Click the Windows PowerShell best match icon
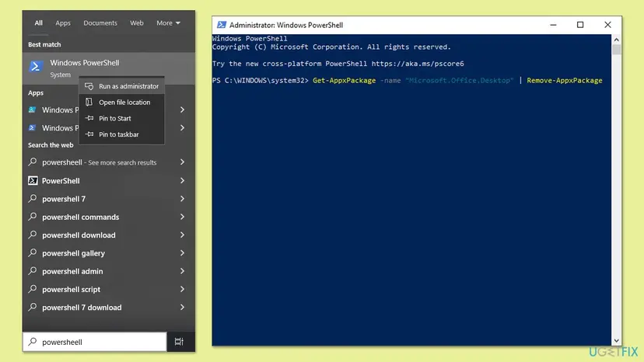The image size is (644, 362). (36, 66)
